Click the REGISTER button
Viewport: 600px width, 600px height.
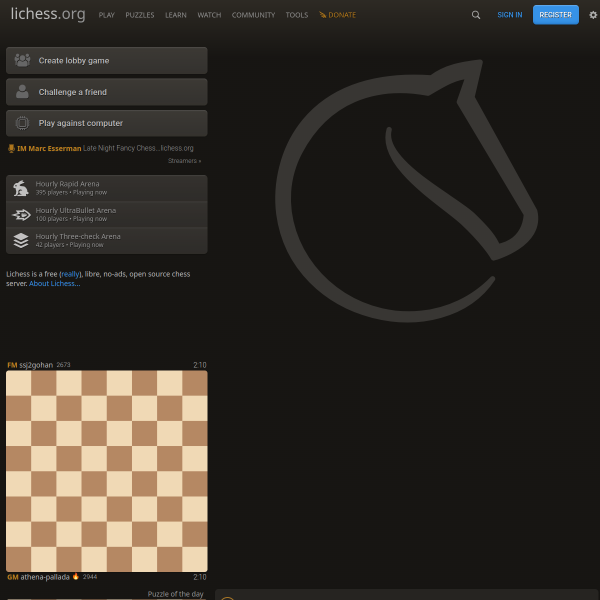click(x=556, y=15)
